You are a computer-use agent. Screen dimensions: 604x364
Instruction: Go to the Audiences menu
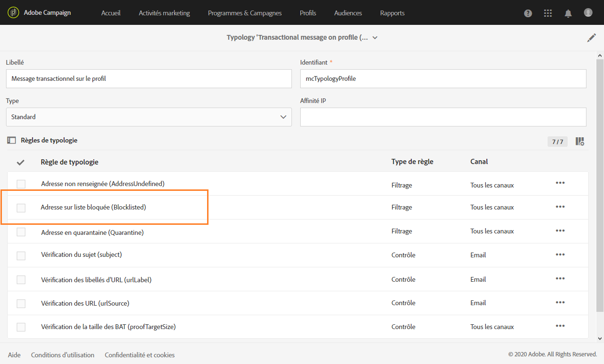pos(348,13)
